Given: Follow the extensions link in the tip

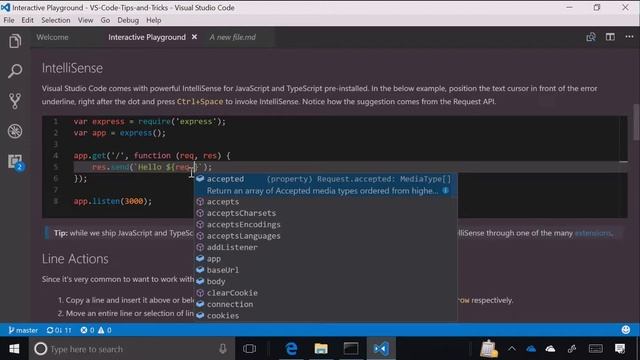Looking at the screenshot, I should [593, 233].
